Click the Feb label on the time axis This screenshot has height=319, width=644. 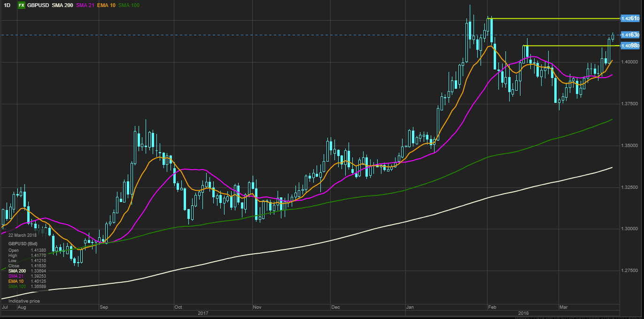(492, 307)
